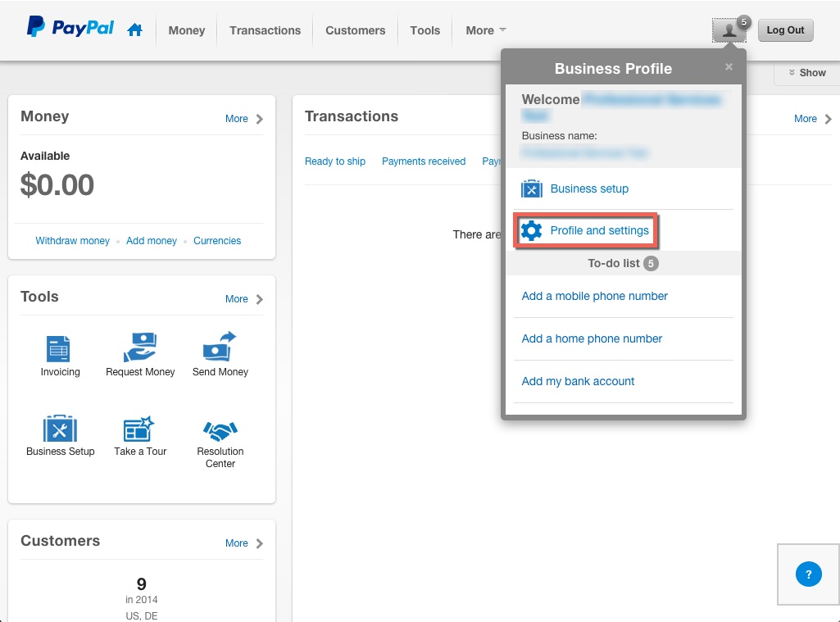The width and height of the screenshot is (840, 622).
Task: Click the Take a Tour label
Action: click(x=140, y=451)
